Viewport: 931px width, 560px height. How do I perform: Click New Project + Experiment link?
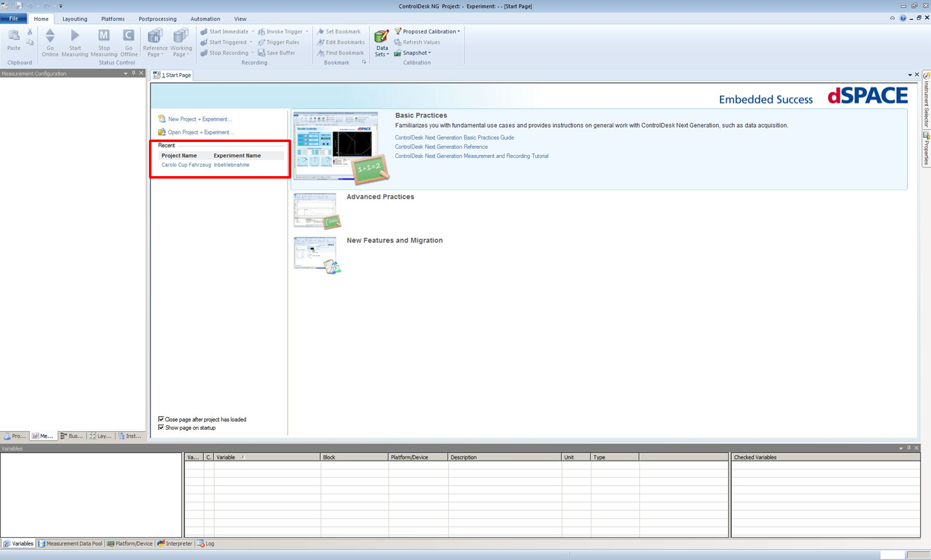point(199,119)
